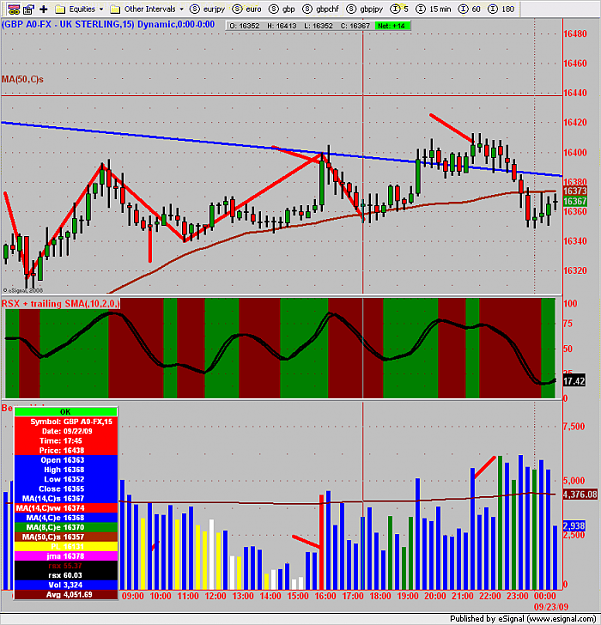Set interval to 180 minutes

click(x=501, y=9)
